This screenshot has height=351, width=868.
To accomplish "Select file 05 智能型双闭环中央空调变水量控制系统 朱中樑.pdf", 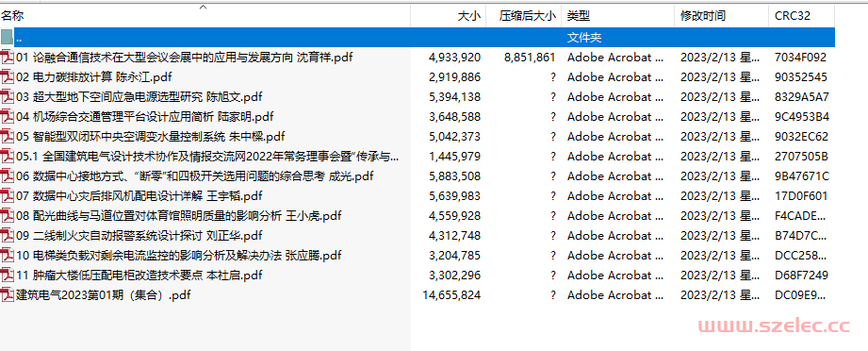I will point(151,137).
